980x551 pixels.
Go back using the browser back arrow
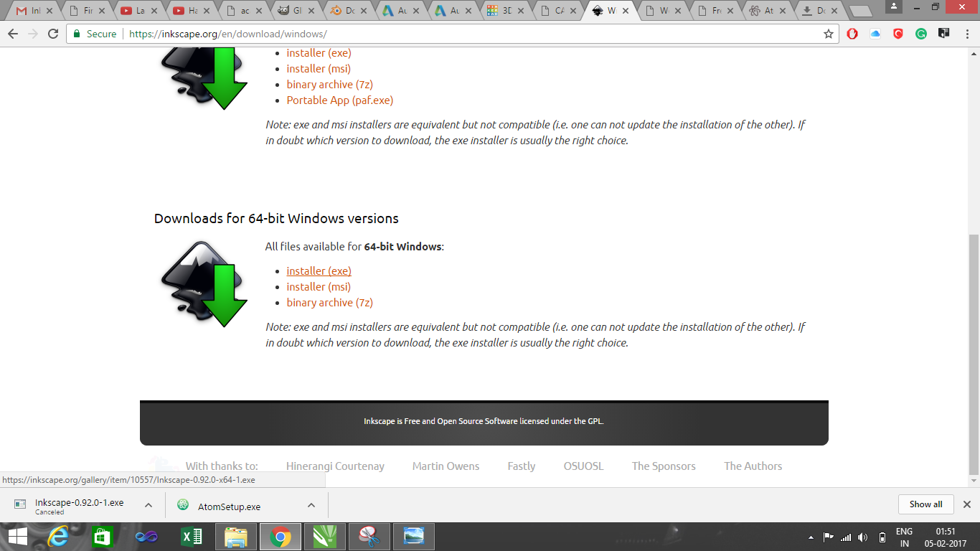coord(13,34)
